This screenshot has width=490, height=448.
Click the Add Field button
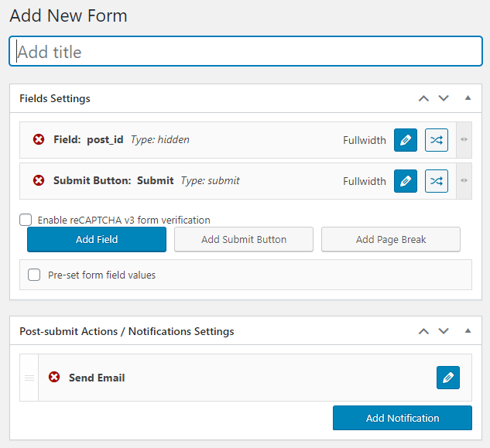pyautogui.click(x=97, y=239)
